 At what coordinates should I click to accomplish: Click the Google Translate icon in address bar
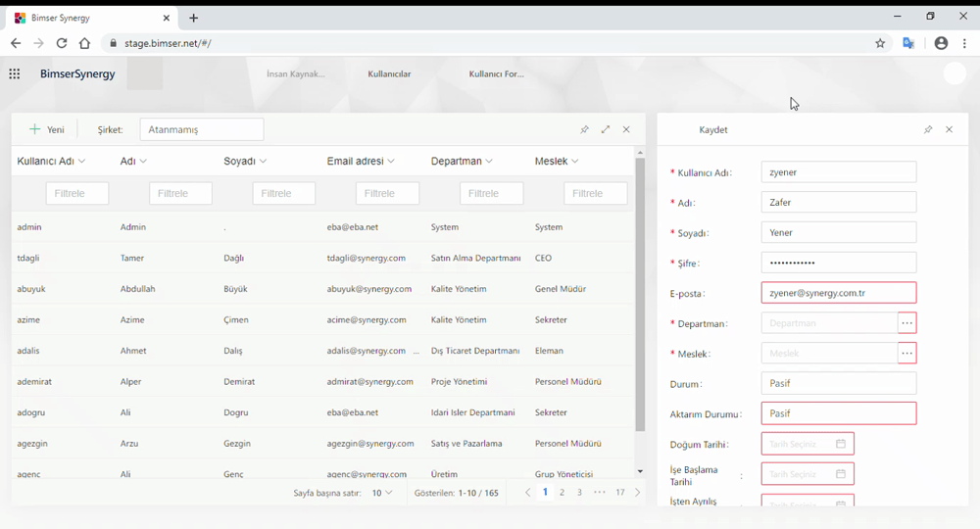point(908,43)
